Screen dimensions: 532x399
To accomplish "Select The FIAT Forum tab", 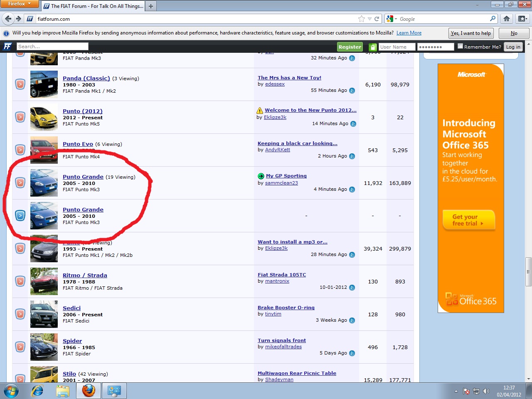I will (93, 6).
